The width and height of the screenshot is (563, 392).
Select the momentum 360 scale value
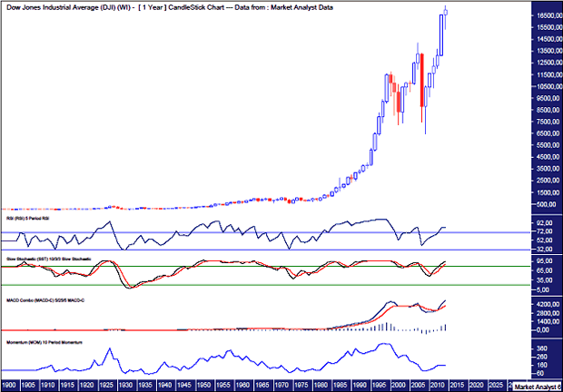(542, 348)
